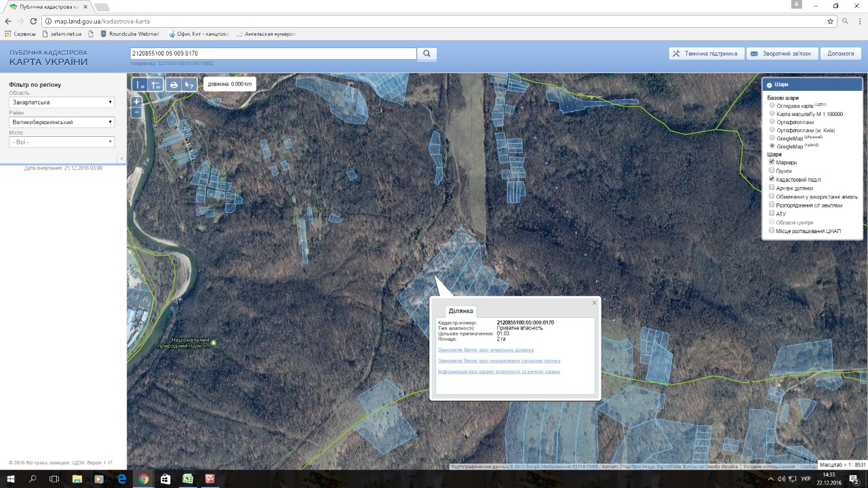
Task: Click the print map icon
Action: (x=174, y=85)
